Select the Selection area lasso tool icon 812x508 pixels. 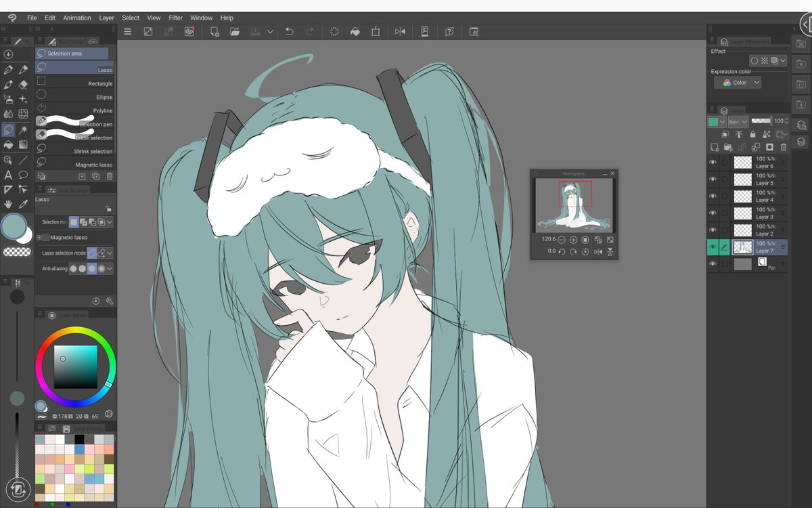point(9,129)
